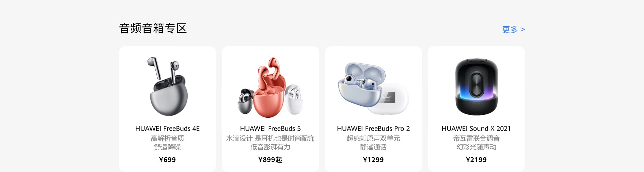The image size is (644, 172).
Task: Click the 超感知原声双单元 description
Action: click(373, 138)
